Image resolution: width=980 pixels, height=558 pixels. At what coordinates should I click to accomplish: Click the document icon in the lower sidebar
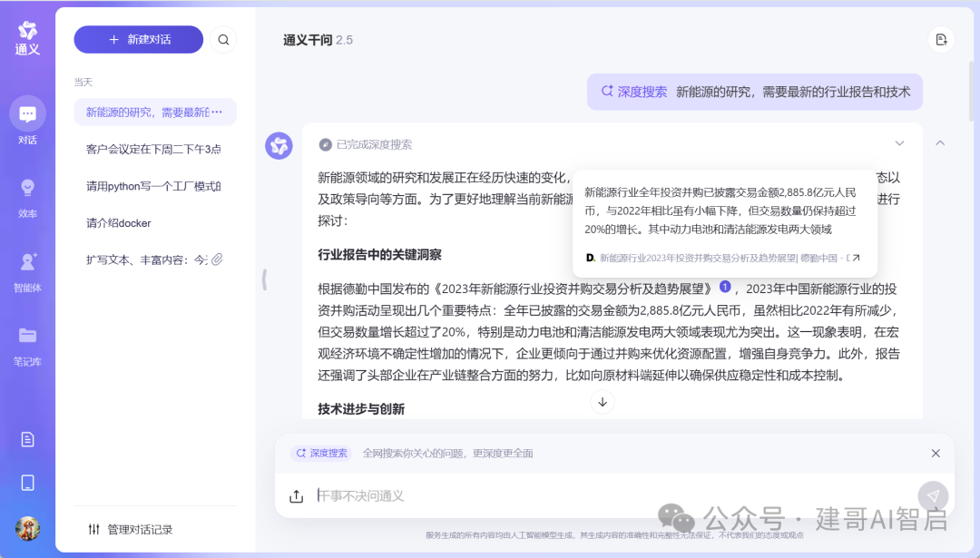tap(27, 439)
